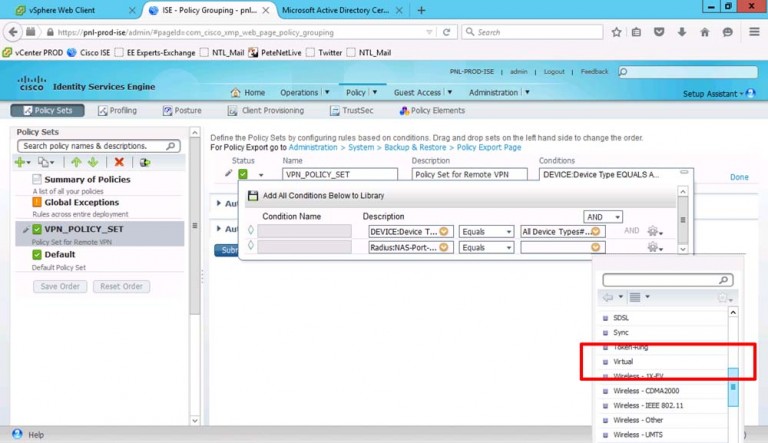The height and width of the screenshot is (443, 768).
Task: Open the AND operator dropdown
Action: pos(603,217)
